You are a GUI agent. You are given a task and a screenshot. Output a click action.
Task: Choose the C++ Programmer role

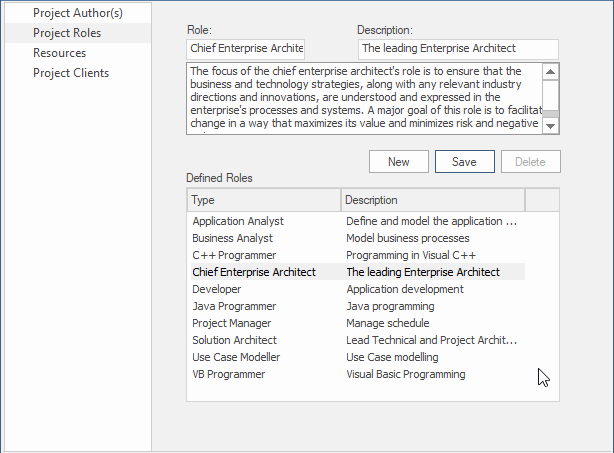pyautogui.click(x=234, y=255)
